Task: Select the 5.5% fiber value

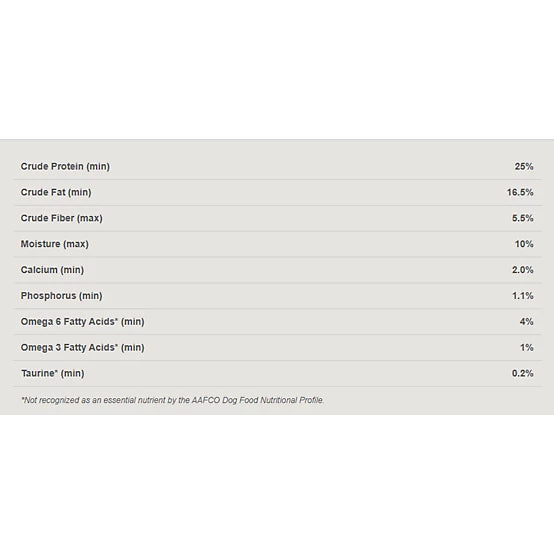Action: (523, 218)
